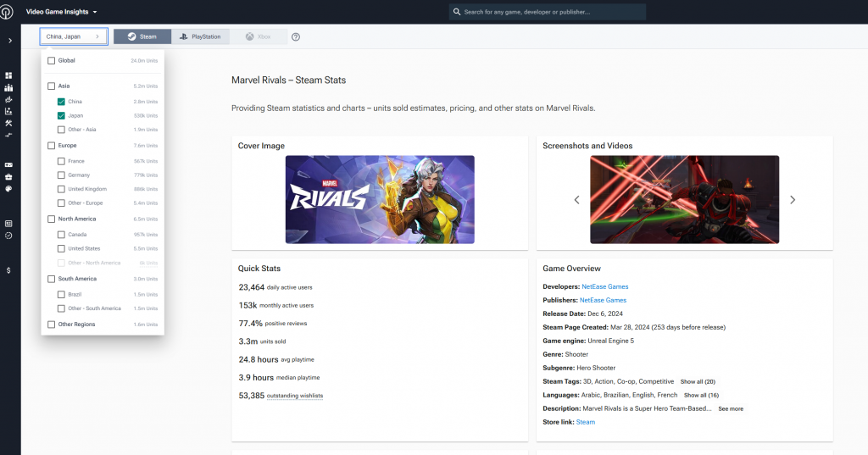
Task: Go to next screenshot with right arrow
Action: pos(793,200)
